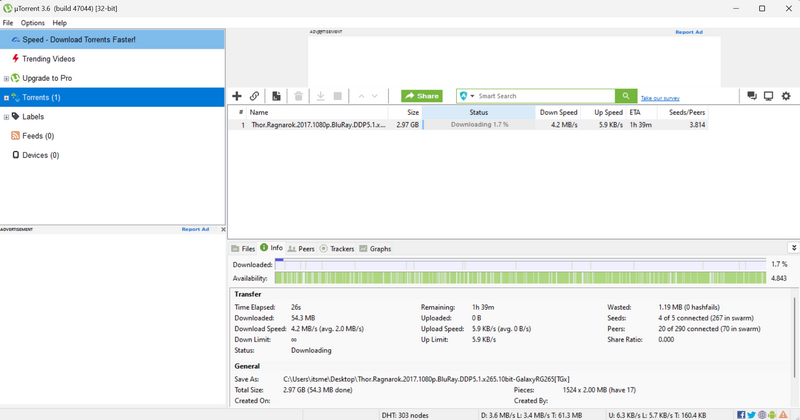Switch to the Trackers tab
Viewport: 800px width, 420px height.
[x=337, y=248]
